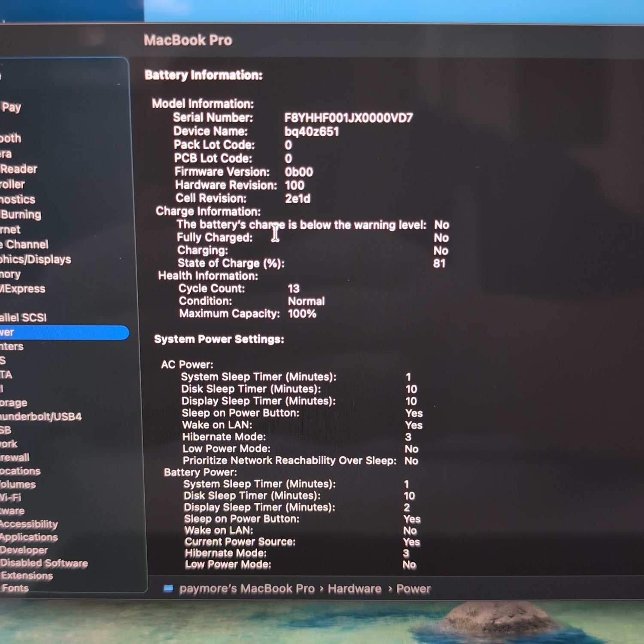Click the MacBook Pro window title
The image size is (644, 644).
pyautogui.click(x=188, y=40)
